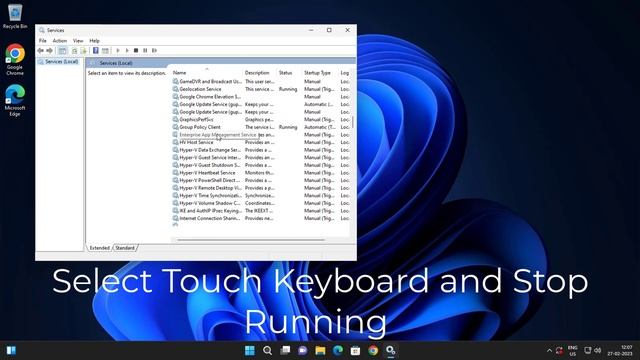Toggle Show/Hide Action Pane icon
Screen dimensions: 640x360
pos(105,50)
